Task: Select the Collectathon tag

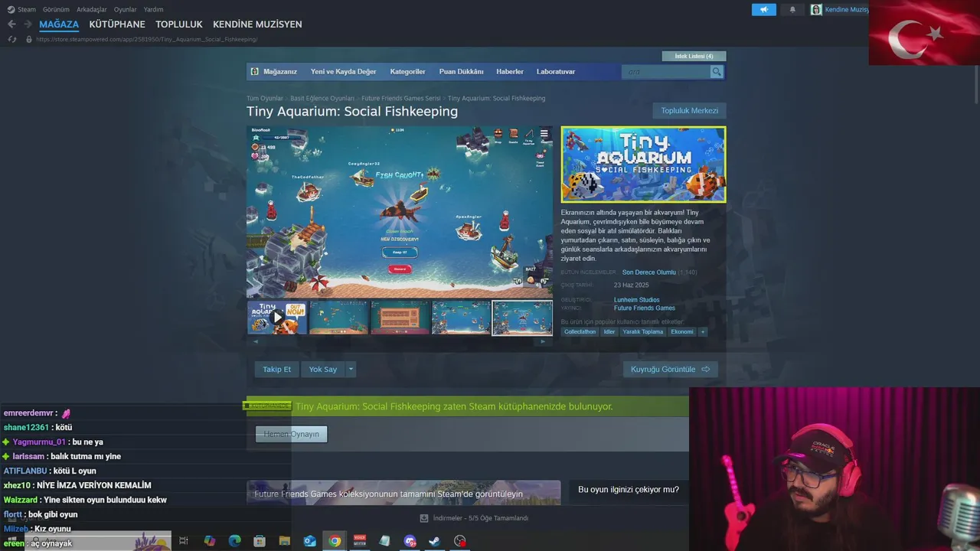Action: pos(580,332)
